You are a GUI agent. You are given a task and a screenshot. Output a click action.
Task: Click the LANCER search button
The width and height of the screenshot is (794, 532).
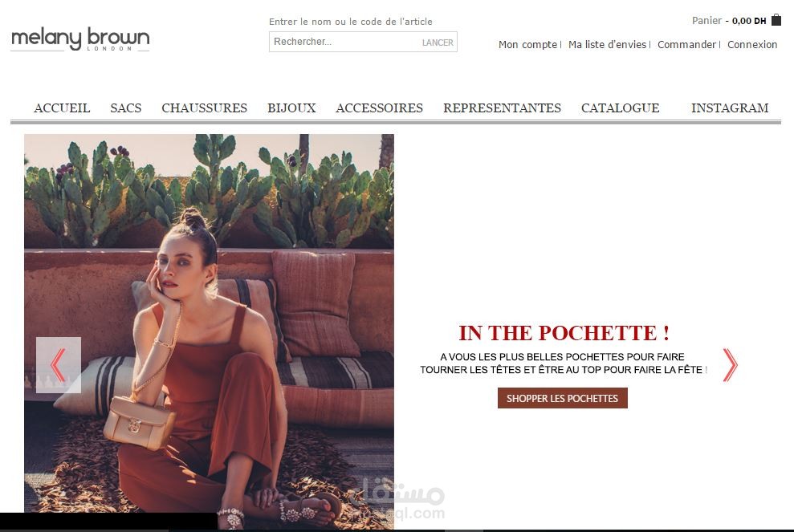438,43
